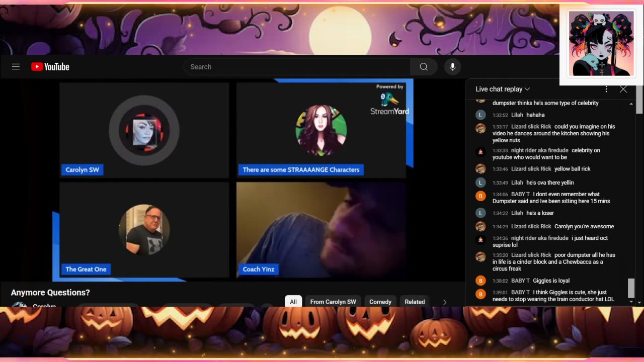Click BABY T avatar at 1:39:01
The height and width of the screenshot is (362, 644).
coord(480,294)
